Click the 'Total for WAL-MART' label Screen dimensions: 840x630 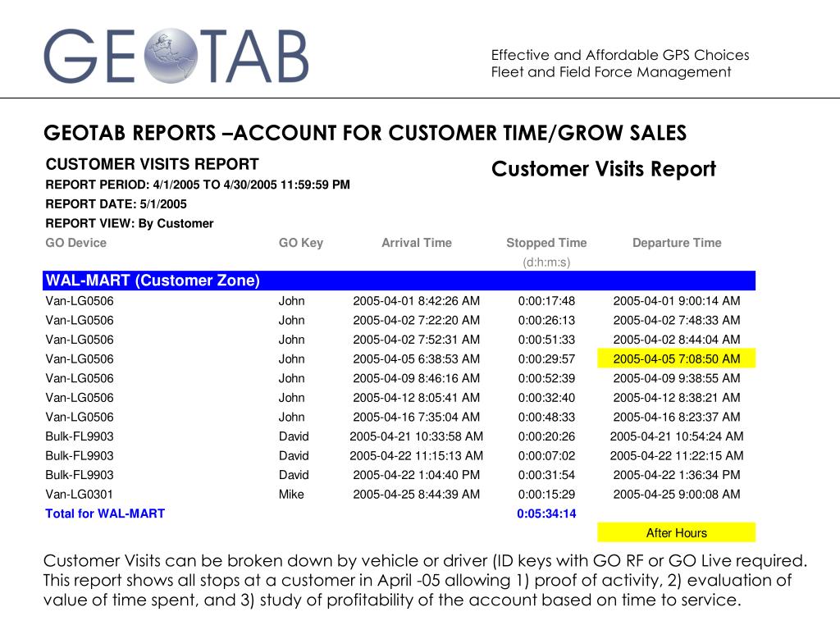click(x=105, y=514)
